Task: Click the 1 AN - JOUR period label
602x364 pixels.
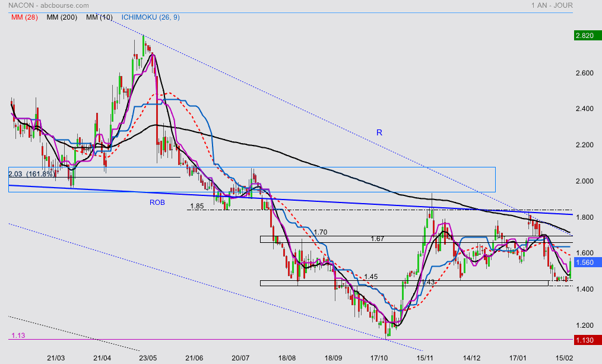Action: point(552,5)
